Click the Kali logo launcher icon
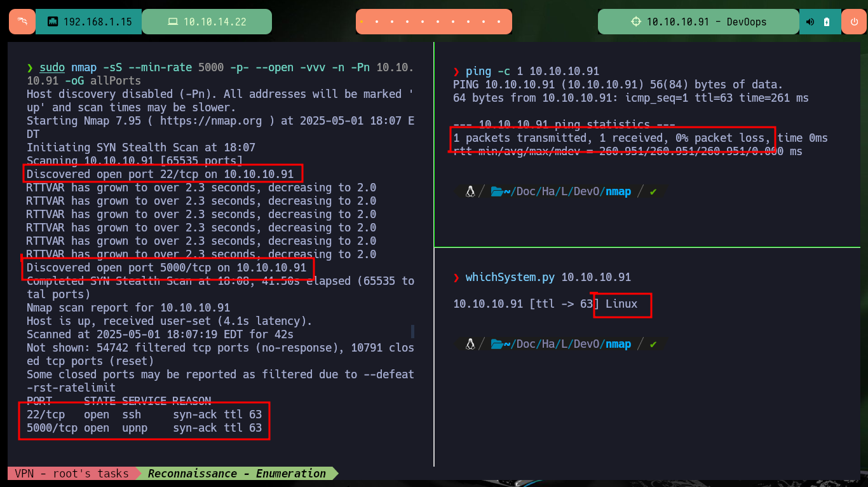 [x=22, y=22]
